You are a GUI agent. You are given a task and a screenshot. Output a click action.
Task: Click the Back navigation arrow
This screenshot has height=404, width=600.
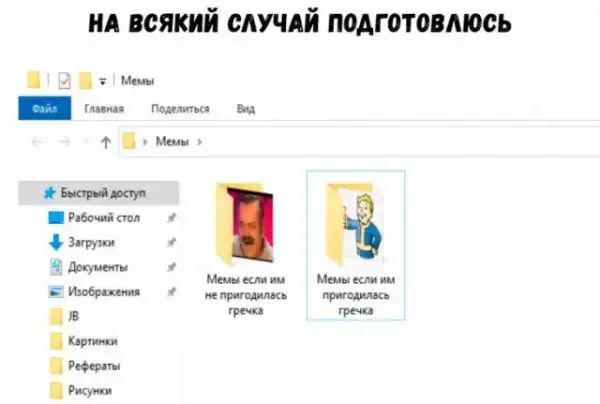coord(37,142)
